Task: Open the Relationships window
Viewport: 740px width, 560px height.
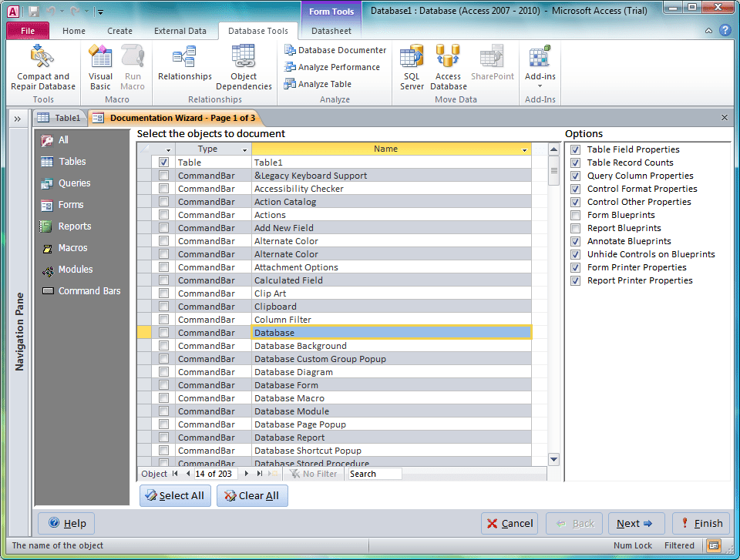Action: pyautogui.click(x=184, y=62)
